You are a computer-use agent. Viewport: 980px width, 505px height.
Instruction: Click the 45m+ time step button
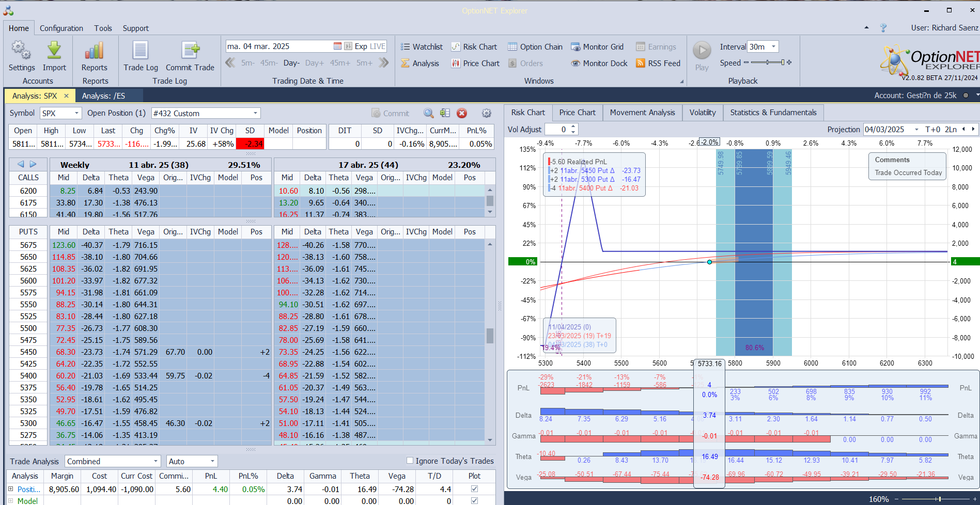(x=340, y=63)
